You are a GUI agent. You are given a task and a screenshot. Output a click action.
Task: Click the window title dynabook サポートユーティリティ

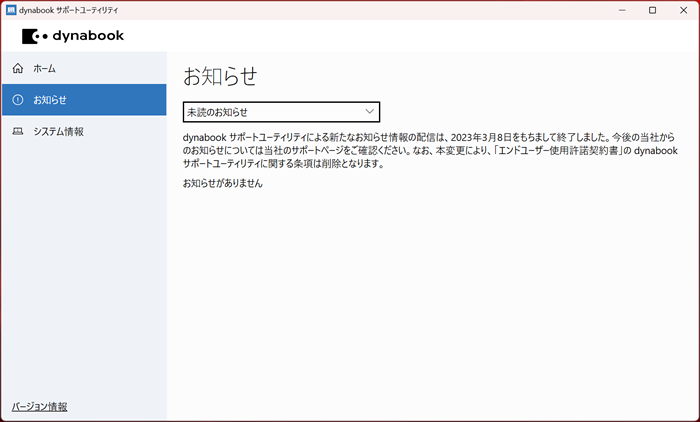[x=69, y=10]
